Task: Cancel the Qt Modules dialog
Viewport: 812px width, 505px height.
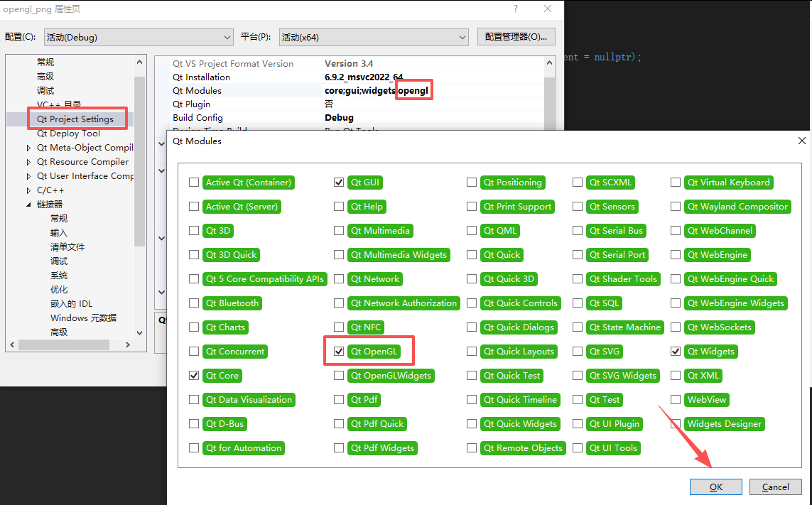Action: (775, 487)
